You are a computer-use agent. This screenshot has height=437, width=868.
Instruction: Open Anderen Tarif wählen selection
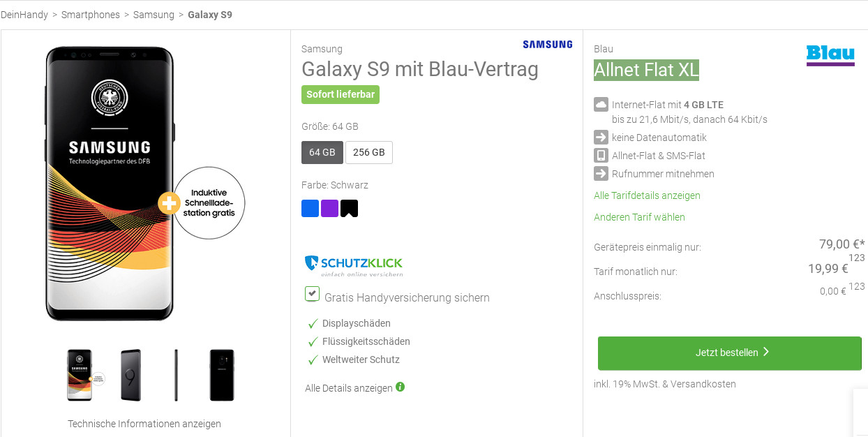tap(639, 217)
